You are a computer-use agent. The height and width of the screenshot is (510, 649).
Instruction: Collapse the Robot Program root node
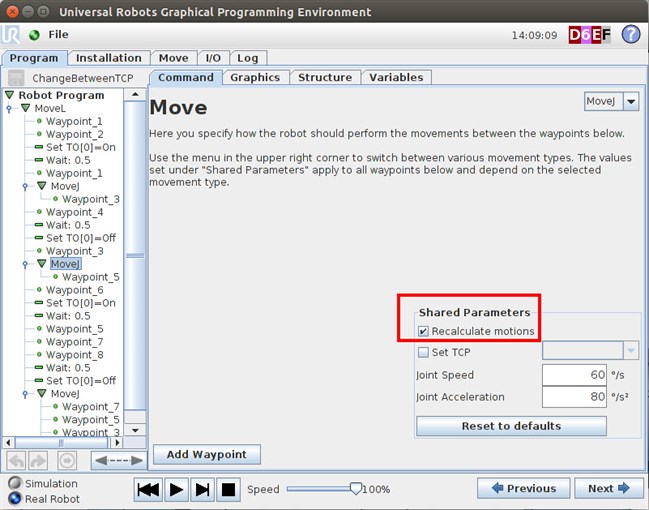[10, 95]
